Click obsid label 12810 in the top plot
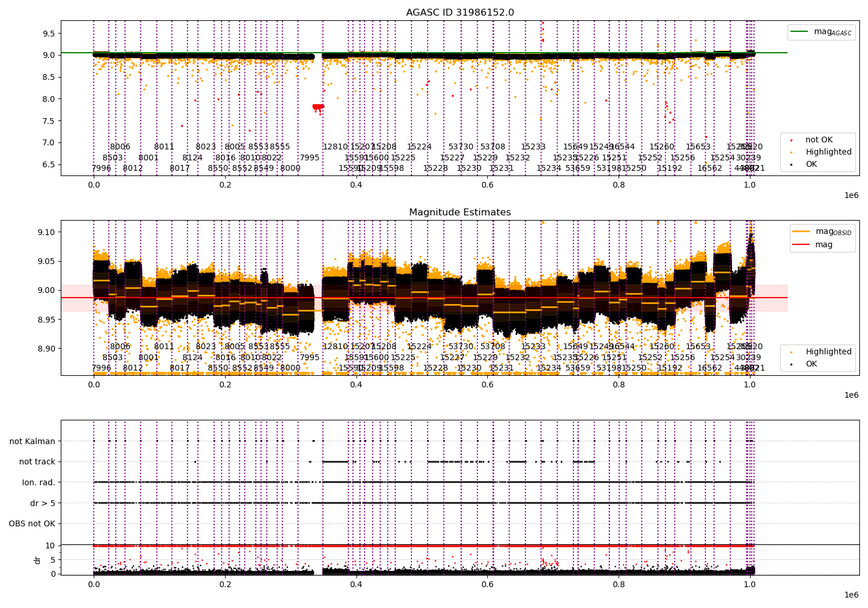Image resolution: width=868 pixels, height=608 pixels. 336,147
